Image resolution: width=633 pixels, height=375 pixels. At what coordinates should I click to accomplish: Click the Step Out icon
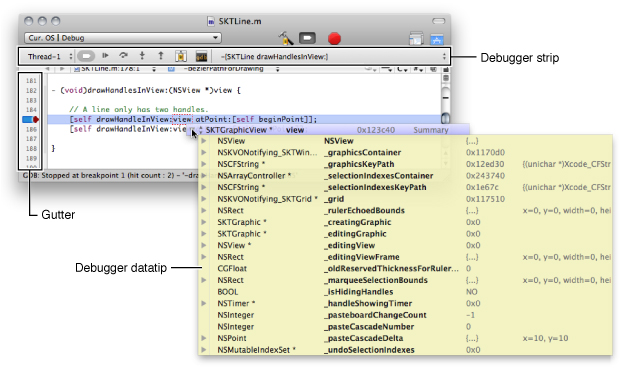click(161, 56)
